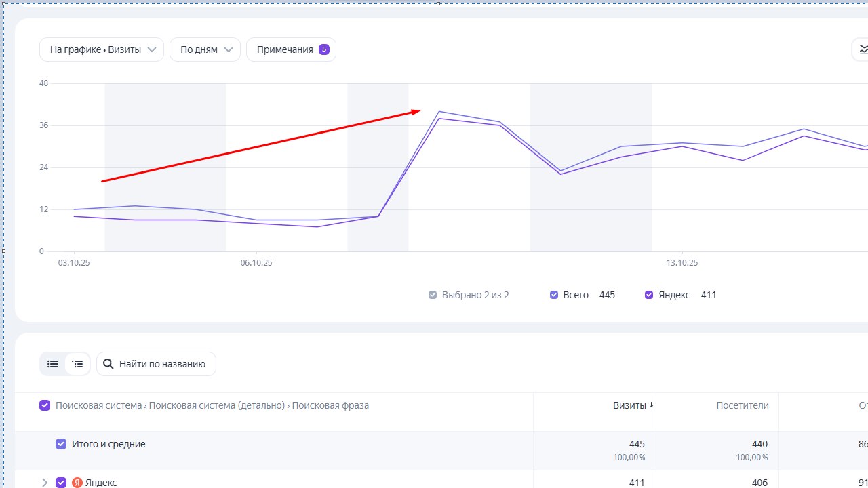Click the 13.10.25 date on the chart axis
Image resolution: width=868 pixels, height=488 pixels.
682,263
